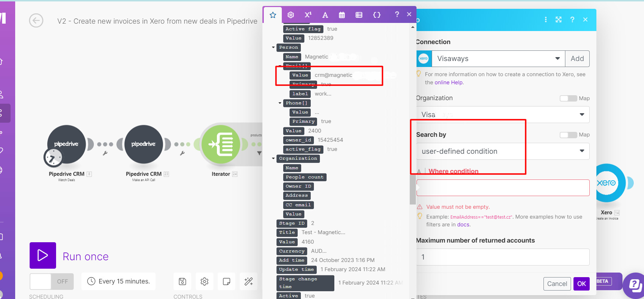644x299 pixels.
Task: Click the Every 15 minutes schedule button
Action: 119,281
